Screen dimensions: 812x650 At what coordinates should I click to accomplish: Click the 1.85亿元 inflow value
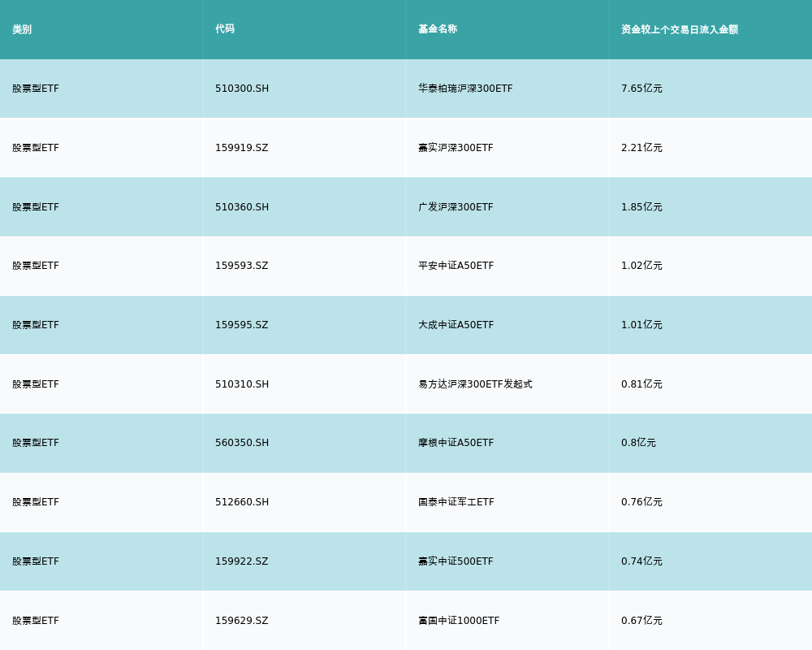pos(641,207)
